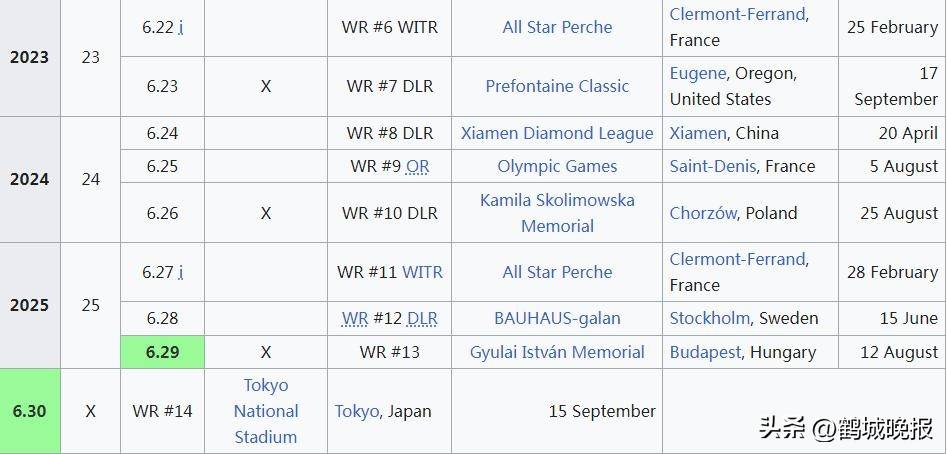Screen dimensions: 947x454
Task: Select the green highlighted 6.29 cell
Action: coord(162,352)
